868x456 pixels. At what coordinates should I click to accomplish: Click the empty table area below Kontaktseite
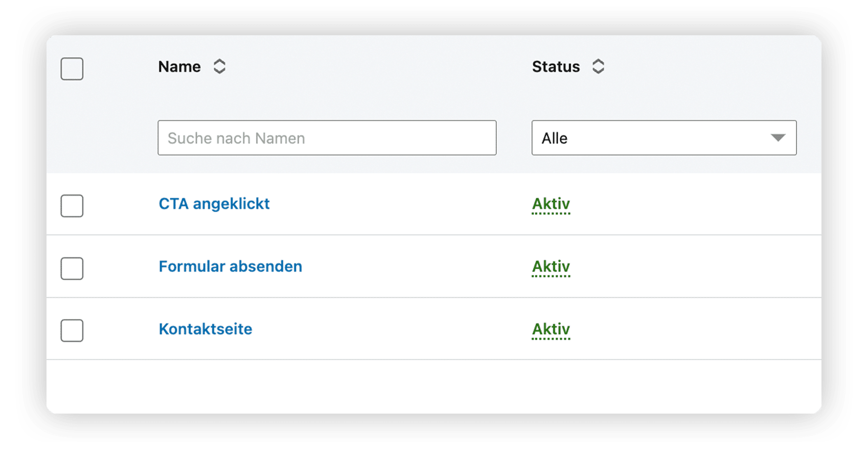pyautogui.click(x=434, y=386)
